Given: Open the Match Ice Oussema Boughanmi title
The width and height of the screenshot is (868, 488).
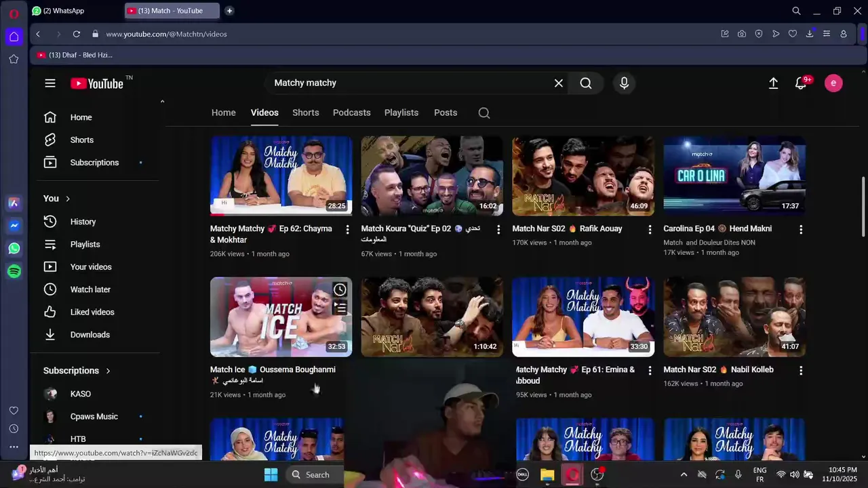Looking at the screenshot, I should click(x=273, y=375).
